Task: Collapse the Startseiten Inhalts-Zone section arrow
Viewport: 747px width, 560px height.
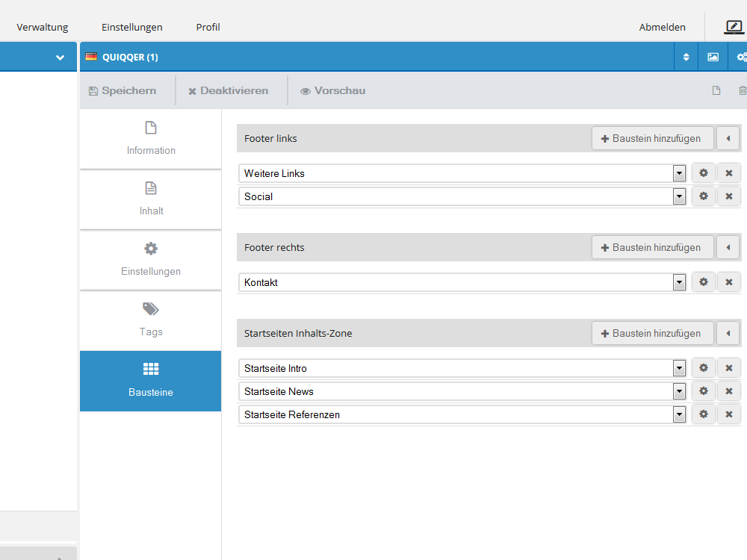Action: pos(728,333)
